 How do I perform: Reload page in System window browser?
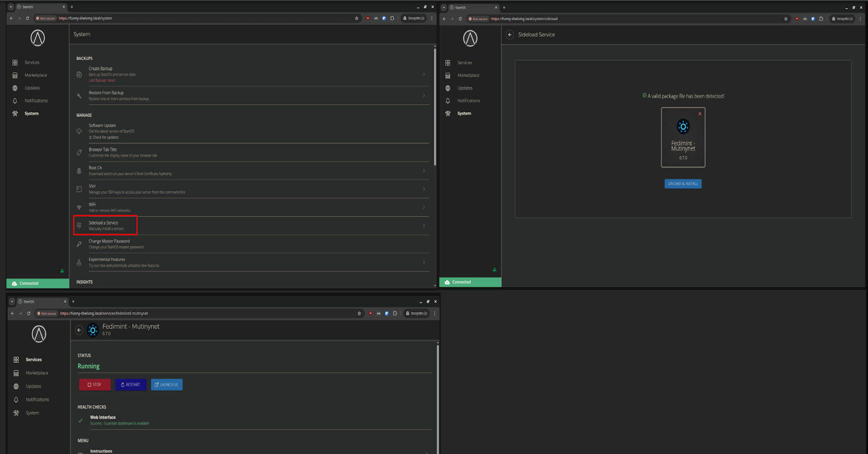point(28,18)
